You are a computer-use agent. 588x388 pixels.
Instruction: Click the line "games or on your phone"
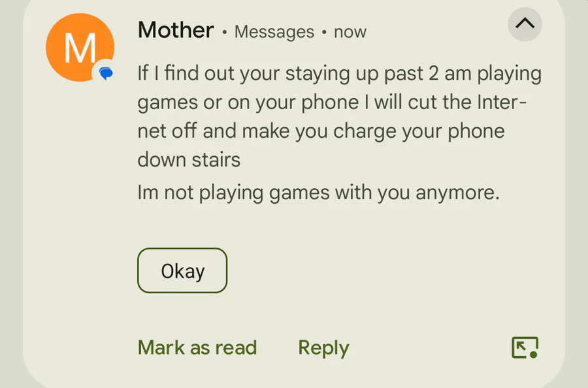click(x=332, y=103)
